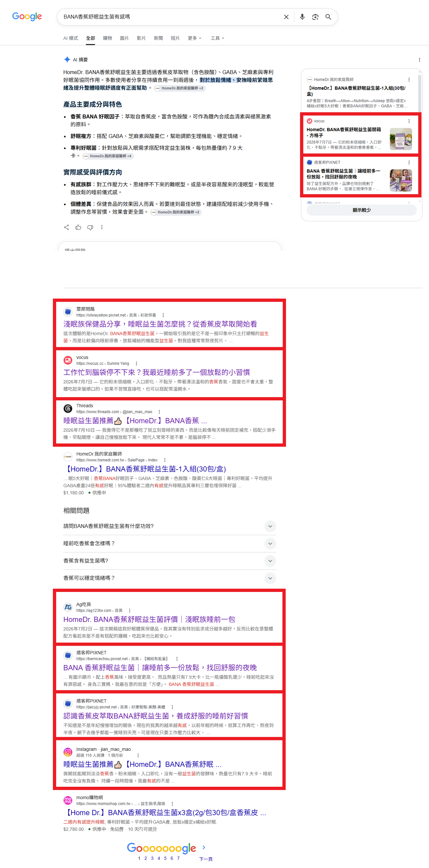Image resolution: width=429 pixels, height=868 pixels.
Task: Click 顯示較少 button
Action: click(362, 210)
